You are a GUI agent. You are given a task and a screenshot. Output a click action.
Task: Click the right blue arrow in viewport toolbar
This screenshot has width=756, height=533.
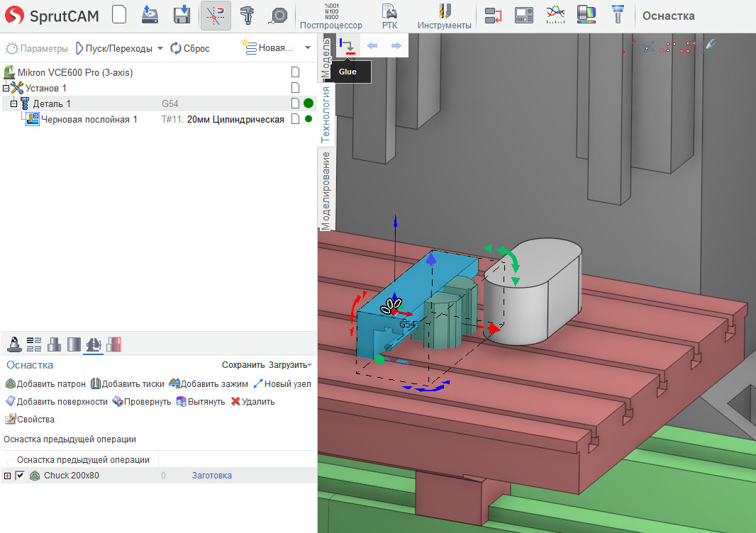click(x=396, y=46)
